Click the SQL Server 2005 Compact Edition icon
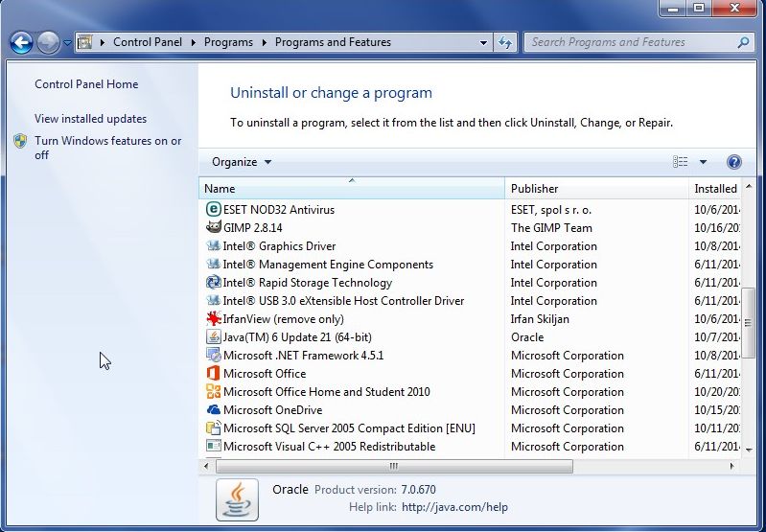Screen dimensions: 766x532 (x=213, y=428)
